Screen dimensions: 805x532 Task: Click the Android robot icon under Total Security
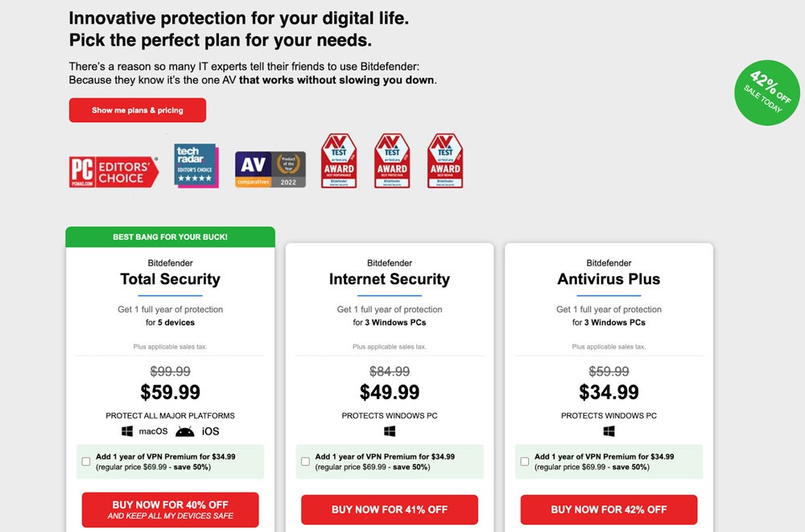click(x=184, y=430)
